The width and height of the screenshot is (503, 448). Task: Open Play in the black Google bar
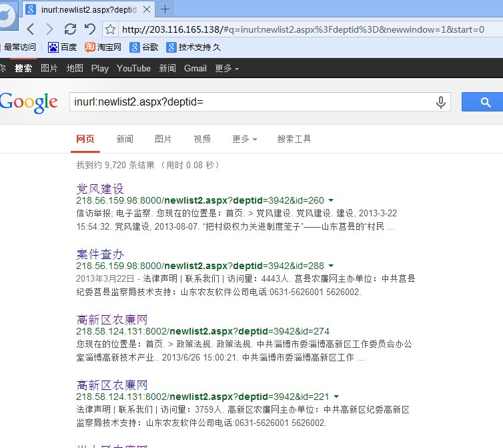pyautogui.click(x=100, y=68)
